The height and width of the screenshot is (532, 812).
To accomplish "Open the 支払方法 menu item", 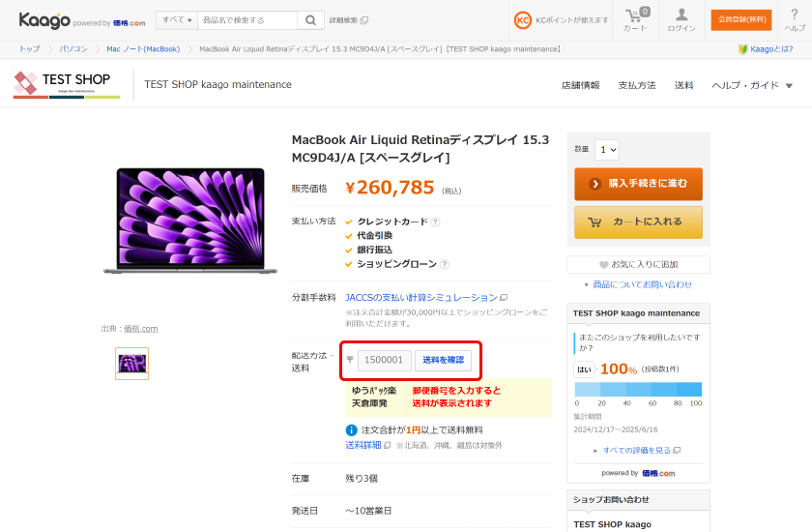I will [637, 85].
